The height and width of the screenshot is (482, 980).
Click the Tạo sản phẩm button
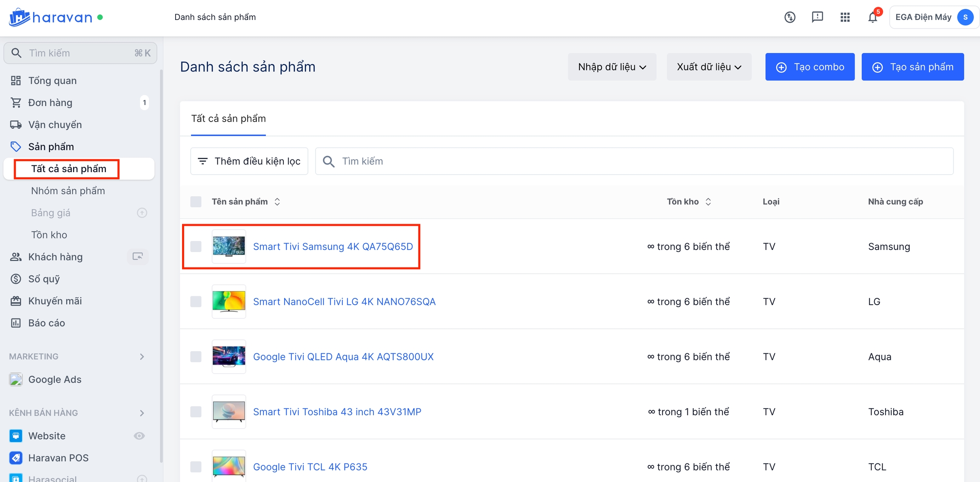click(x=912, y=67)
